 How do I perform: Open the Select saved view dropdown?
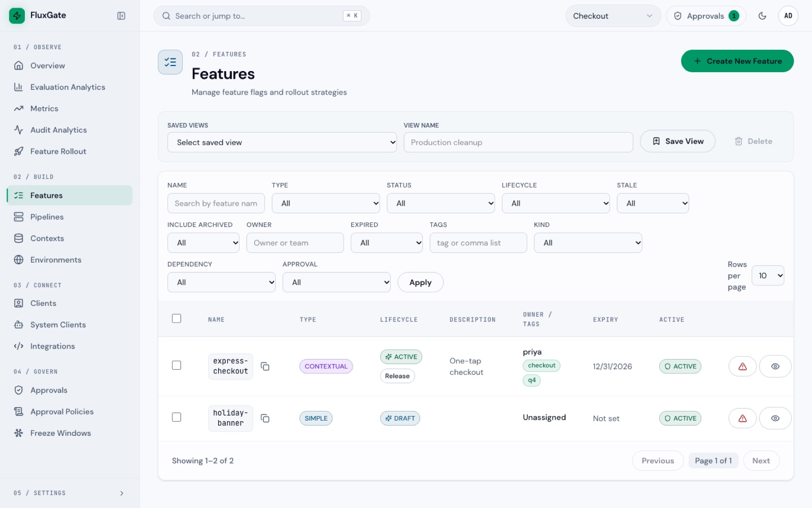point(282,142)
